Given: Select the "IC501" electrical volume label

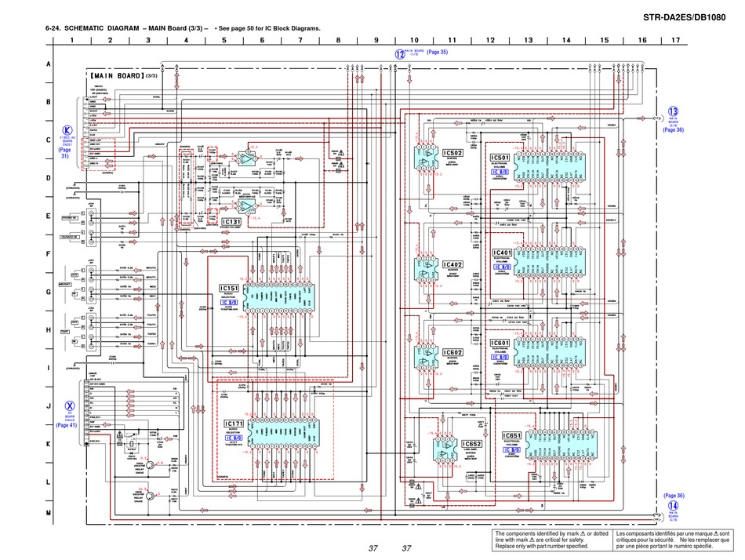Looking at the screenshot, I should (x=500, y=158).
